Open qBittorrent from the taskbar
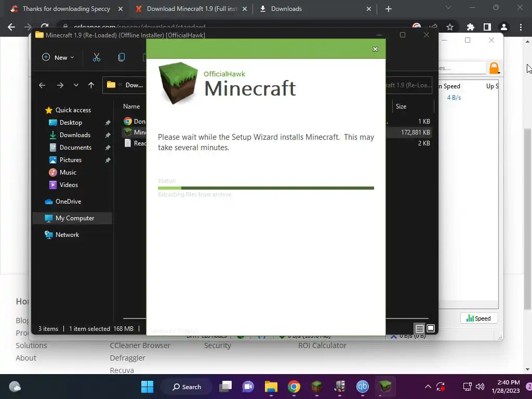532x399 pixels. 362,387
